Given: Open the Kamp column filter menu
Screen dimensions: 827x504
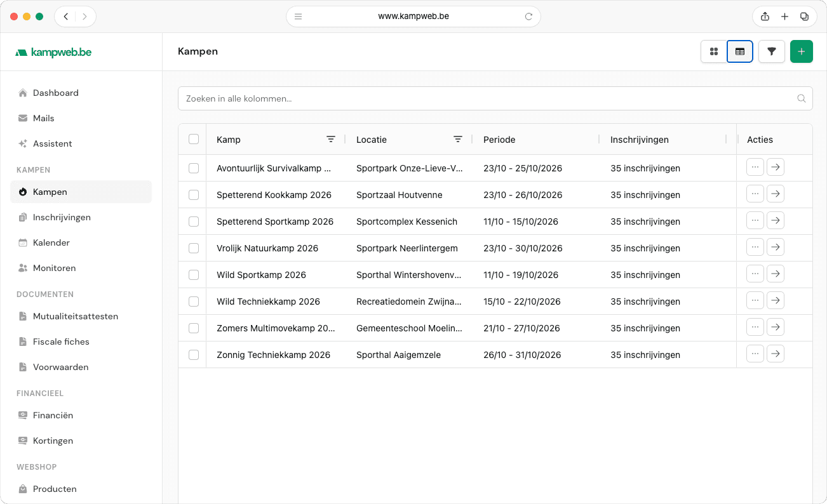Looking at the screenshot, I should (331, 139).
